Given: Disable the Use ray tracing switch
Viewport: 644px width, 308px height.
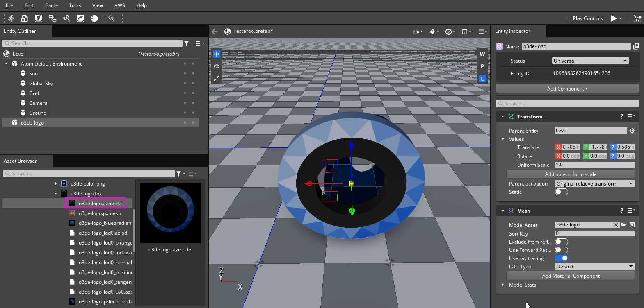Looking at the screenshot, I should point(561,258).
